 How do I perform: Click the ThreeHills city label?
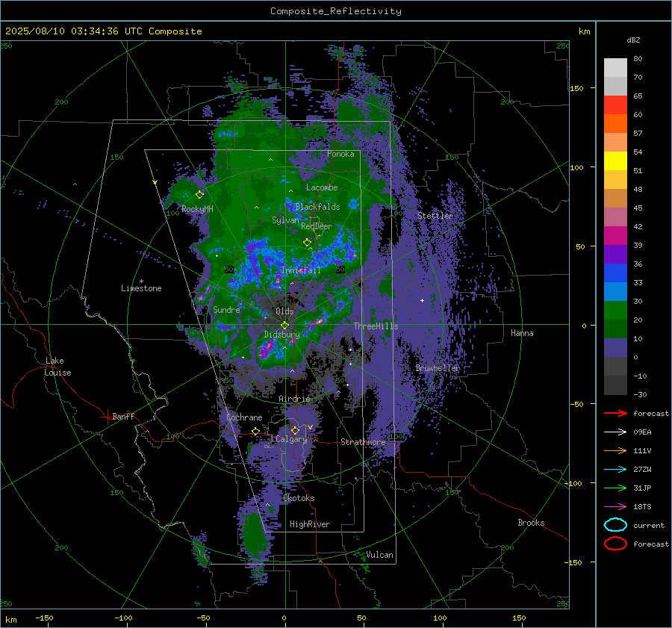pyautogui.click(x=376, y=326)
